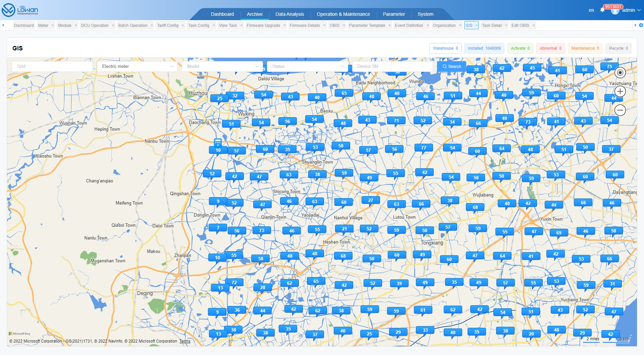
Task: Click map cluster marker 69
Action: (x=559, y=233)
